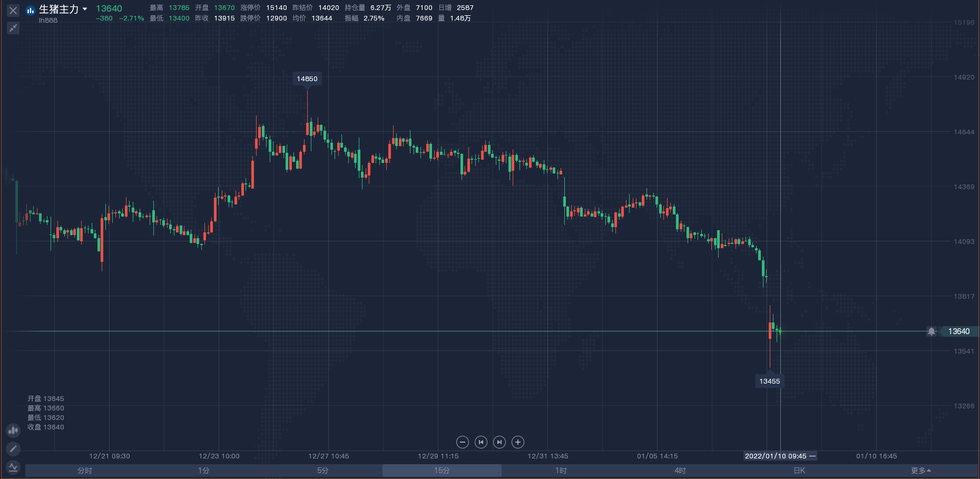Click the 13640 current price label

coord(959,331)
